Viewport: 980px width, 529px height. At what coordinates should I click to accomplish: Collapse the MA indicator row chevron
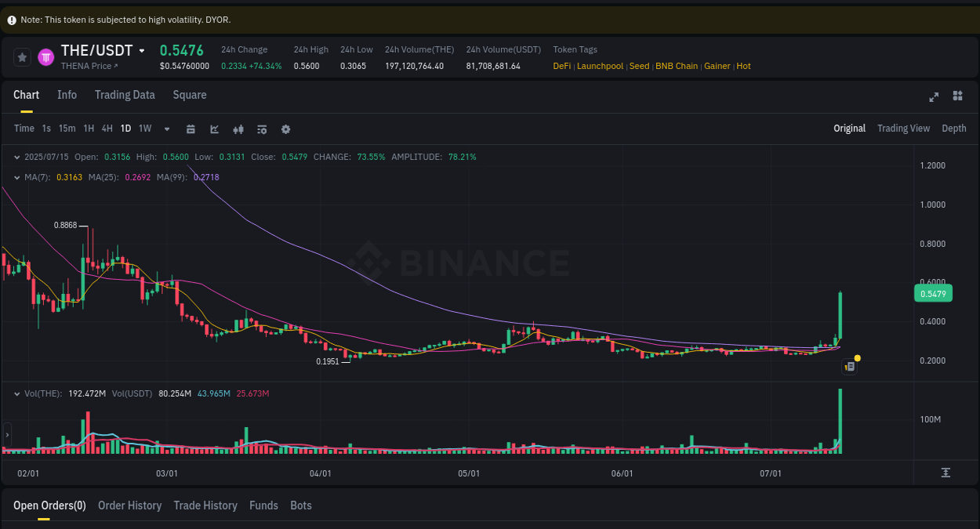[16, 177]
